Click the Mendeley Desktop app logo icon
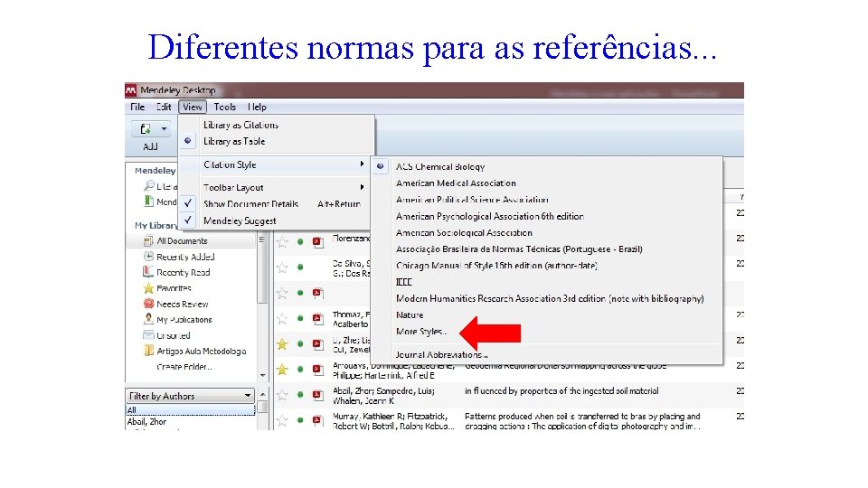The width and height of the screenshot is (868, 488). (x=130, y=90)
